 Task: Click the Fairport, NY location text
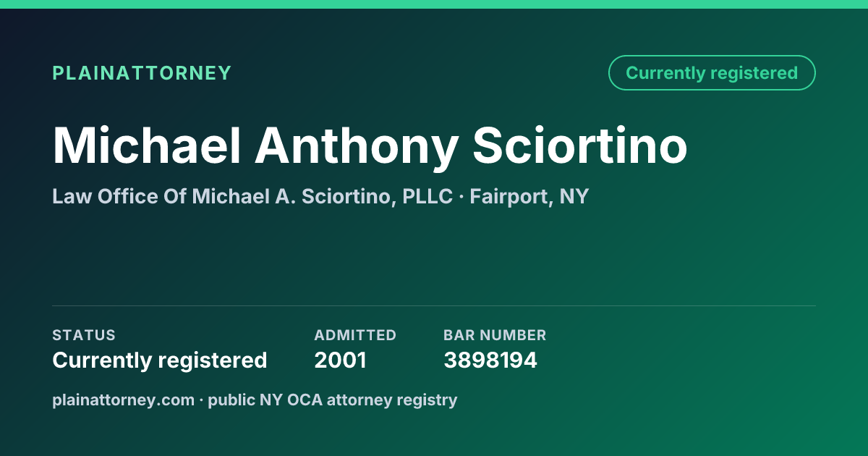click(529, 196)
